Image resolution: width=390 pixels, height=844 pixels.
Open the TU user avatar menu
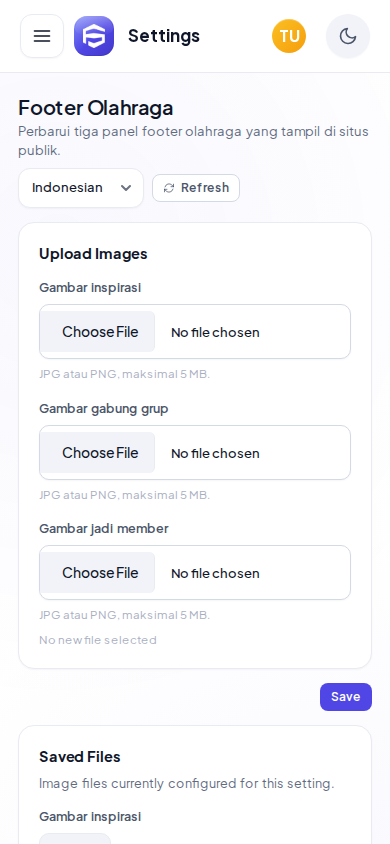tap(289, 36)
